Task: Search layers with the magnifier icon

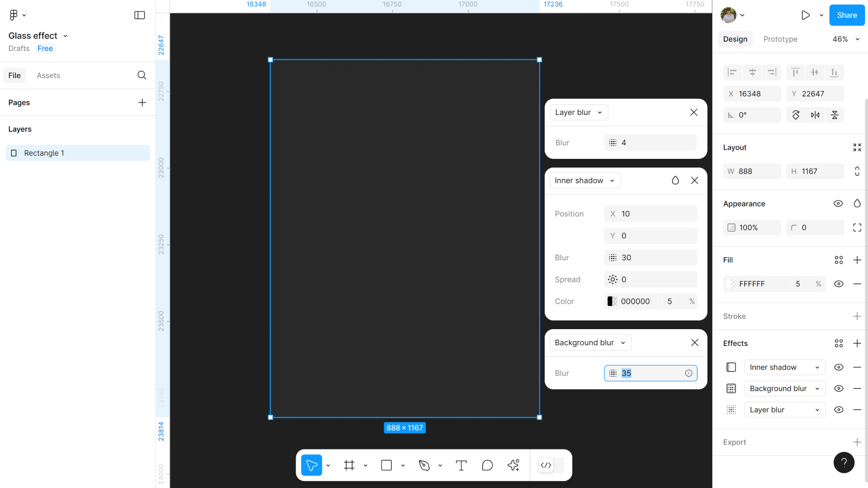Action: (x=142, y=75)
